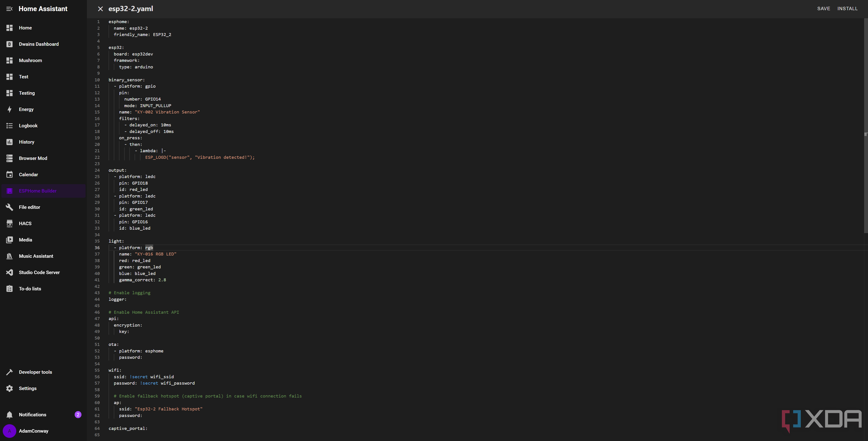
Task: Open the Home menu item
Action: [43, 28]
